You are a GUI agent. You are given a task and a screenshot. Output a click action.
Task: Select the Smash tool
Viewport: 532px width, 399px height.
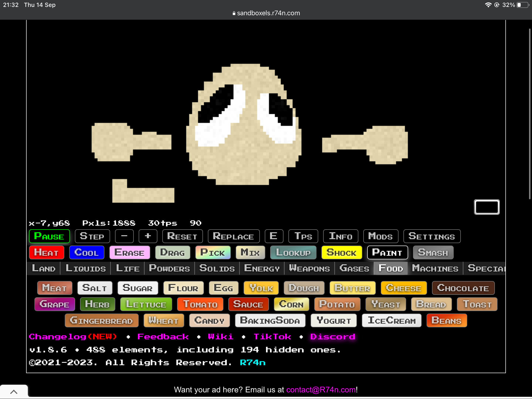tap(433, 252)
